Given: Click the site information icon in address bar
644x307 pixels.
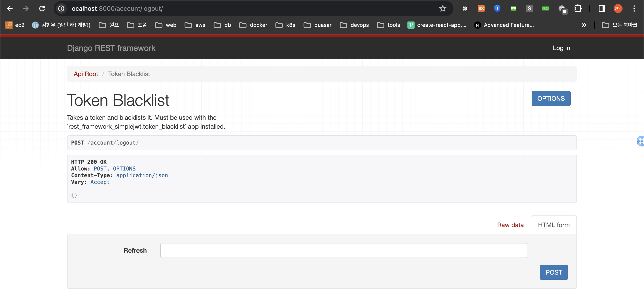Looking at the screenshot, I should pyautogui.click(x=61, y=9).
